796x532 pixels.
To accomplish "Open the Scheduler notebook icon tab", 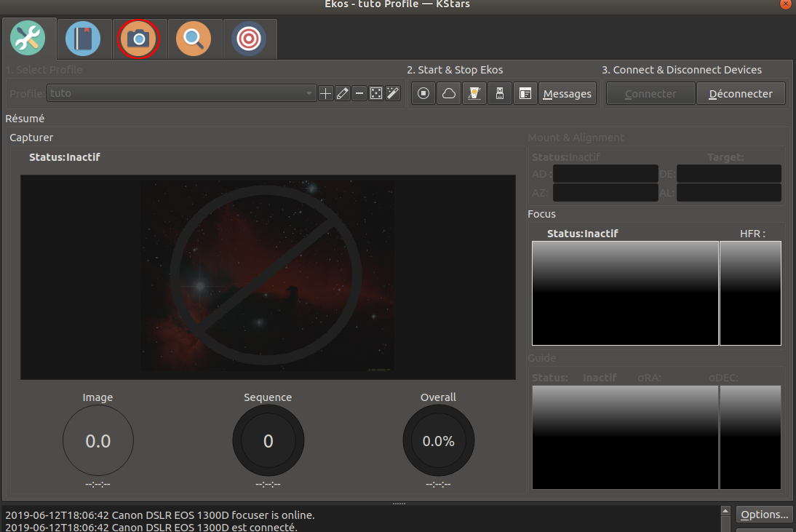I will point(83,39).
